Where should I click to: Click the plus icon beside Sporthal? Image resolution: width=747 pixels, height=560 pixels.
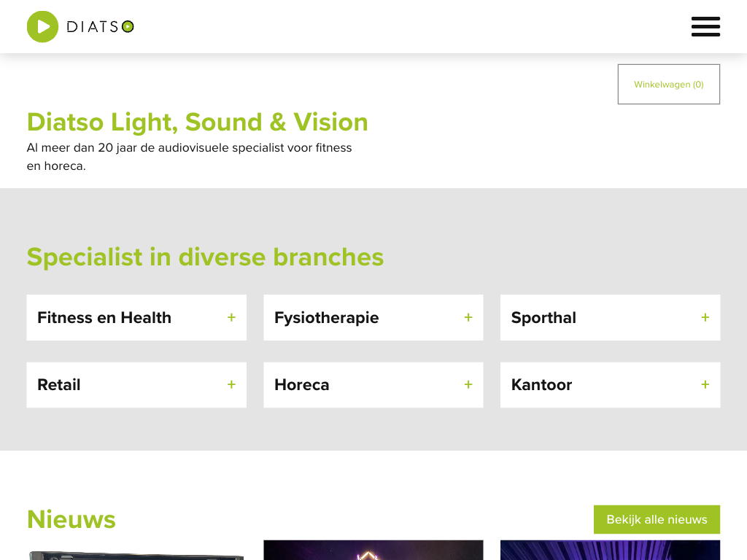point(705,317)
